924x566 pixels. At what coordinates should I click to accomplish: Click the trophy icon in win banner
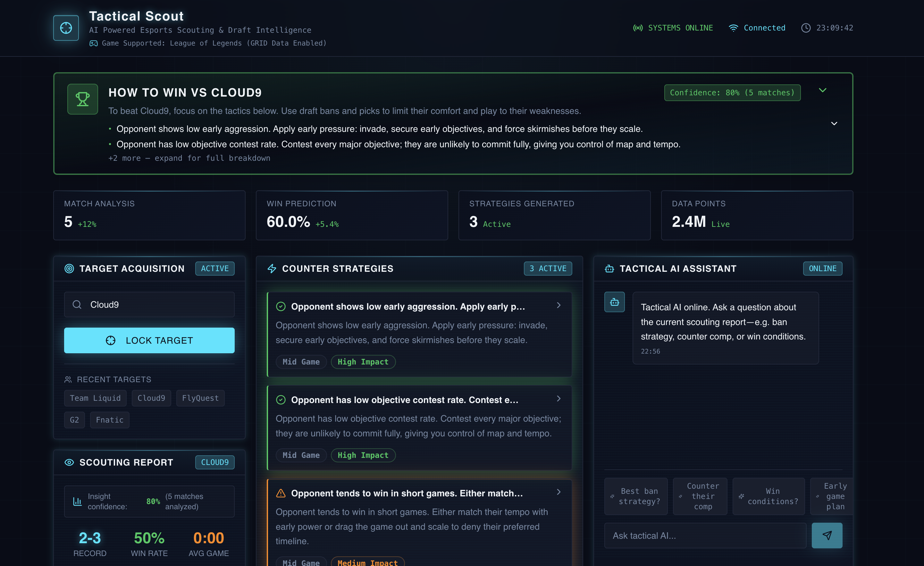point(82,99)
